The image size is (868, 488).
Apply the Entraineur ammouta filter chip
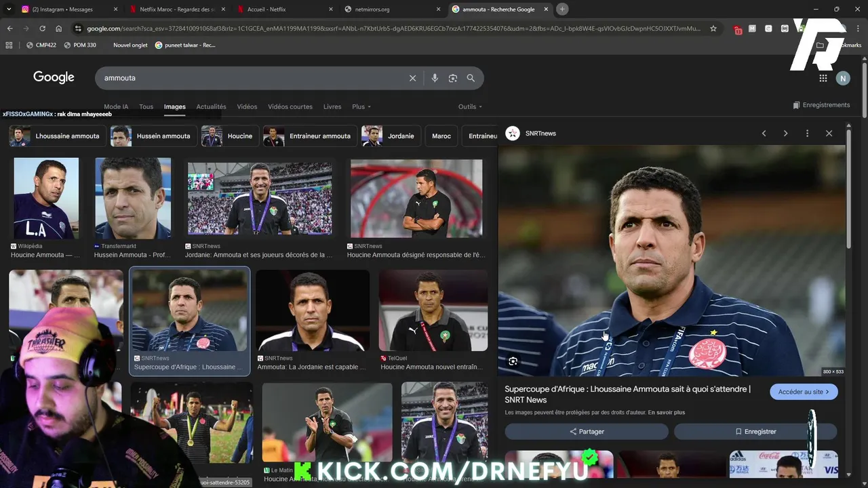309,136
